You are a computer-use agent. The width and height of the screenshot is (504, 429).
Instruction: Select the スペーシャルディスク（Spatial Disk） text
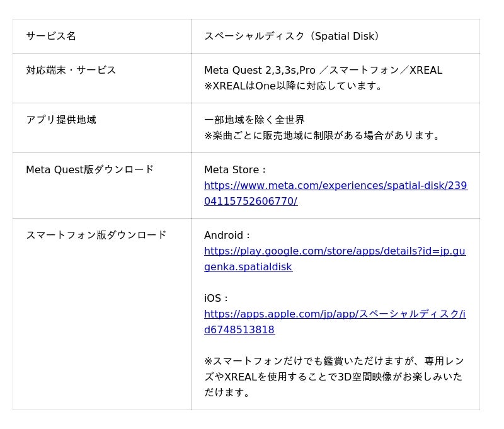[x=293, y=36]
